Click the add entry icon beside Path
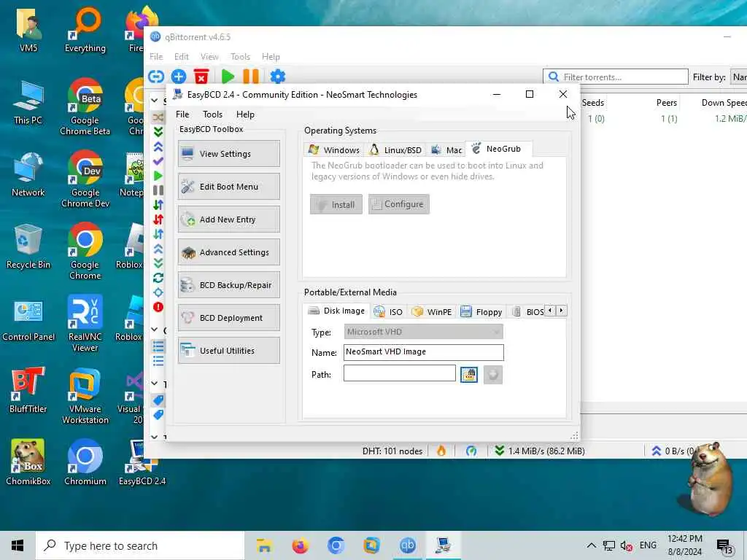The height and width of the screenshot is (560, 747). click(493, 374)
